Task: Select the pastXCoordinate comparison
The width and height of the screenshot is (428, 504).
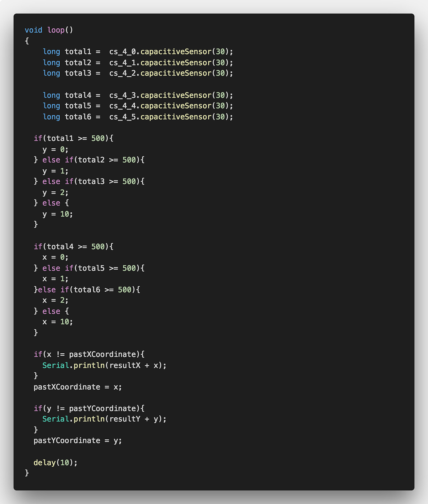Action: pyautogui.click(x=103, y=354)
